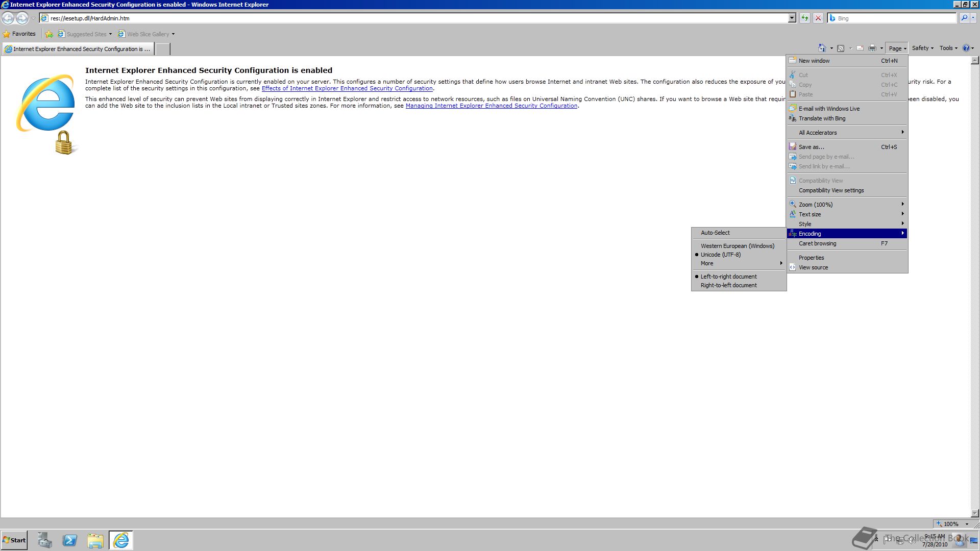Click the RSS Feeds icon
The width and height of the screenshot is (980, 551).
click(841, 48)
